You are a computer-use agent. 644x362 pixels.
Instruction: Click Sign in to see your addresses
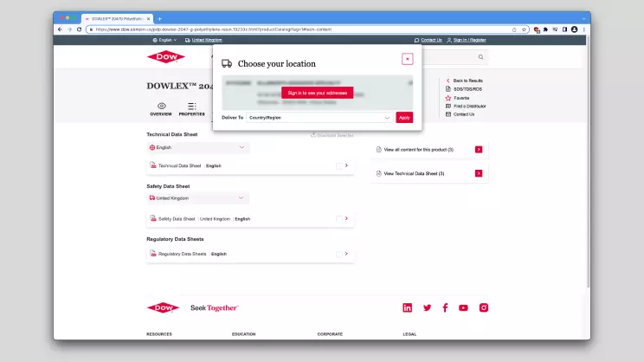(317, 93)
